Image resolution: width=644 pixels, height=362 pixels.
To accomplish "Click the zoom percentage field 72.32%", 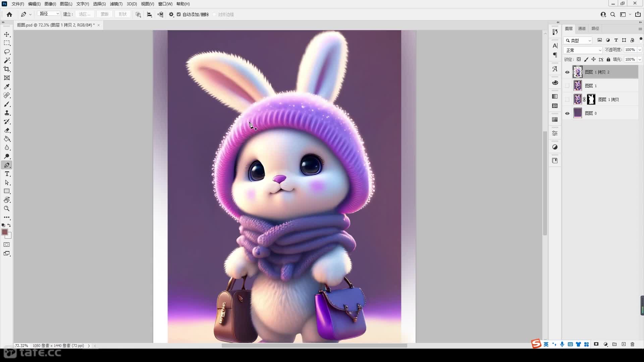I will coord(22,346).
